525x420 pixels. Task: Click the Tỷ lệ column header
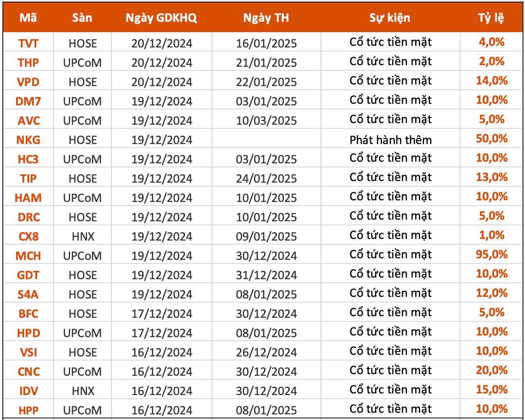(x=491, y=18)
